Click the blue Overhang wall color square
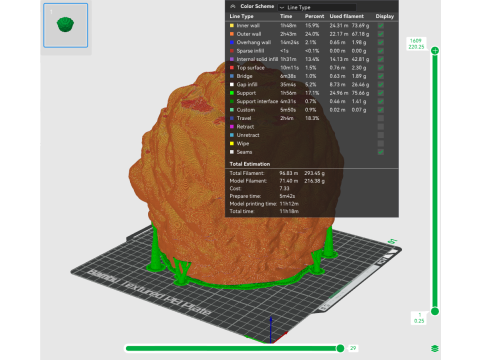Image resolution: width=480 pixels, height=360 pixels. click(232, 42)
